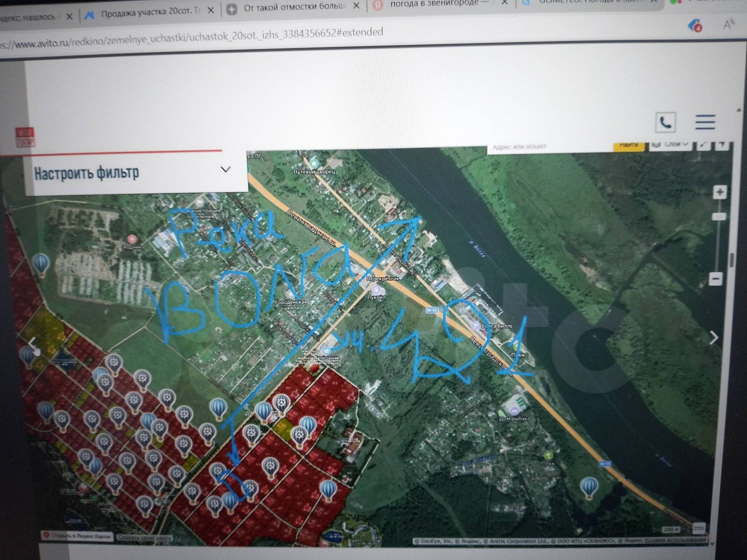This screenshot has height=560, width=747.
Task: Click the red Rodnik map marker
Action: click(x=132, y=238)
